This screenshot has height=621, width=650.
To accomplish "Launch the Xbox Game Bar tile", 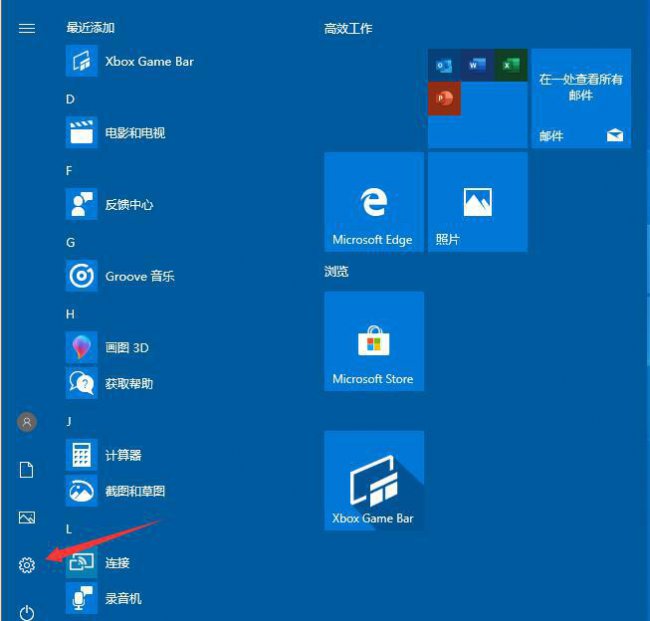I will [374, 480].
